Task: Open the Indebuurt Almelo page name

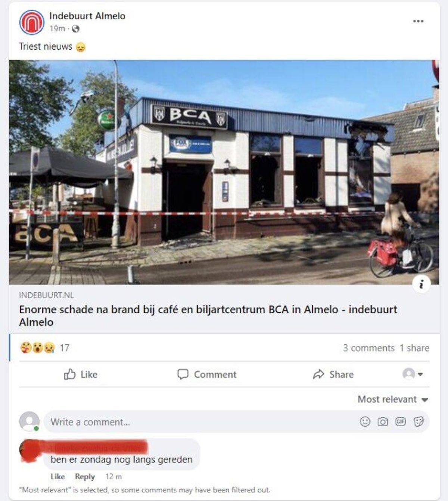Action: pos(87,16)
